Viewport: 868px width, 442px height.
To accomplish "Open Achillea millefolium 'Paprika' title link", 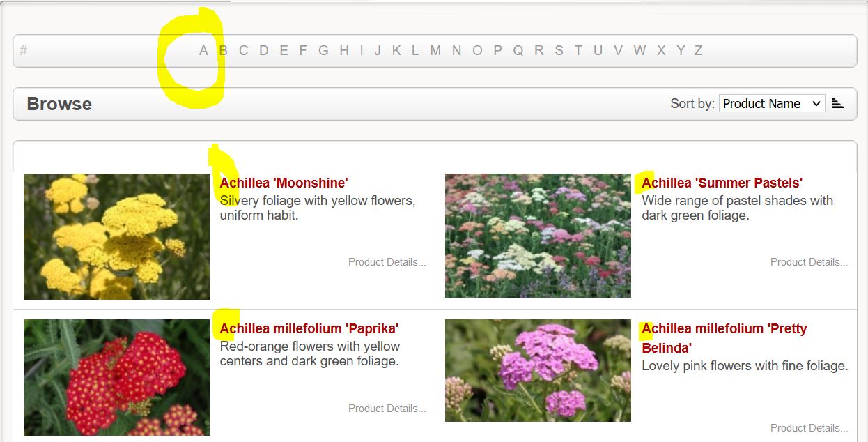I will click(309, 328).
